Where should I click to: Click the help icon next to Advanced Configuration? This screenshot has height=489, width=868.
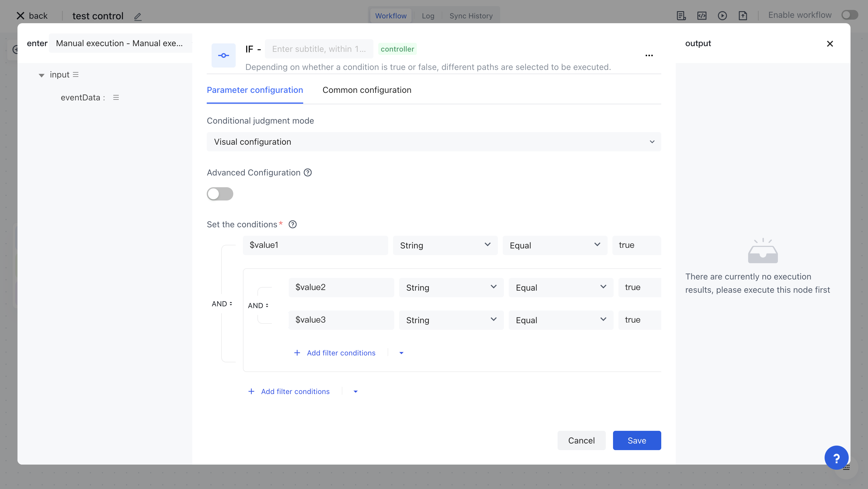pos(308,172)
